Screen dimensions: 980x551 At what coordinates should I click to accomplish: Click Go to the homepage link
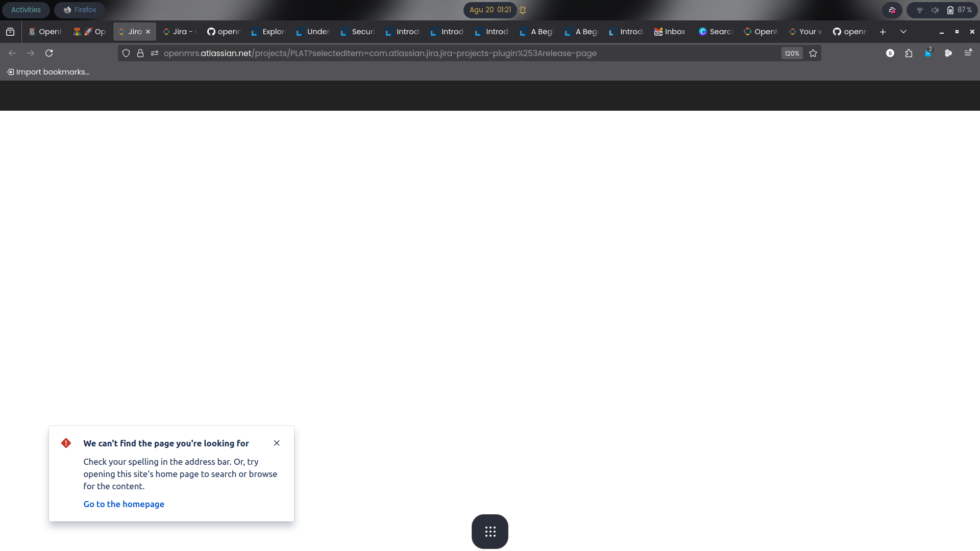(124, 504)
